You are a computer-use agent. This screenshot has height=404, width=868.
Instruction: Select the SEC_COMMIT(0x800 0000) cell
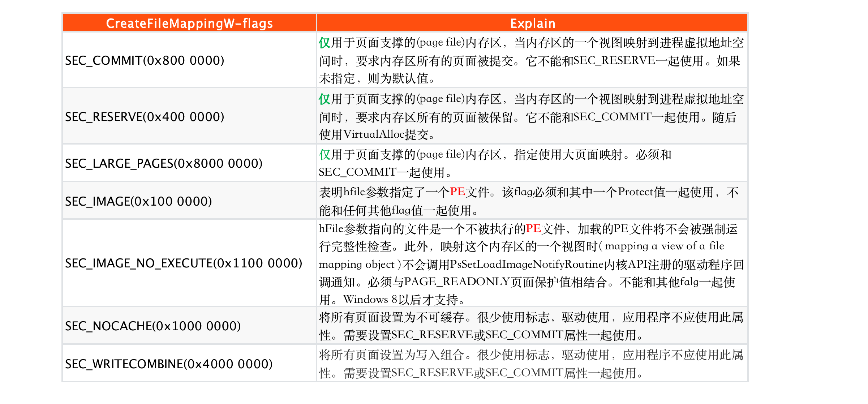145,60
